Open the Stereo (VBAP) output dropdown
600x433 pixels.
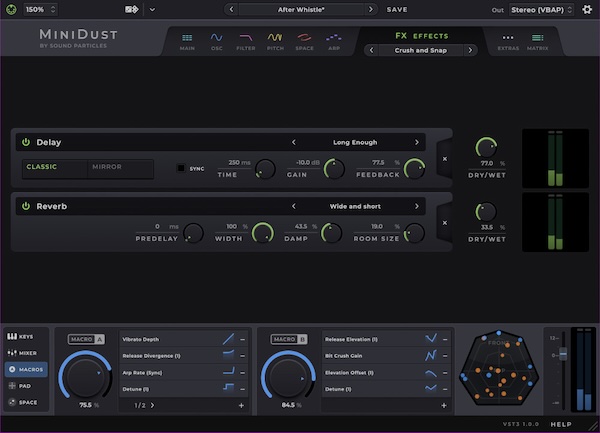[541, 10]
